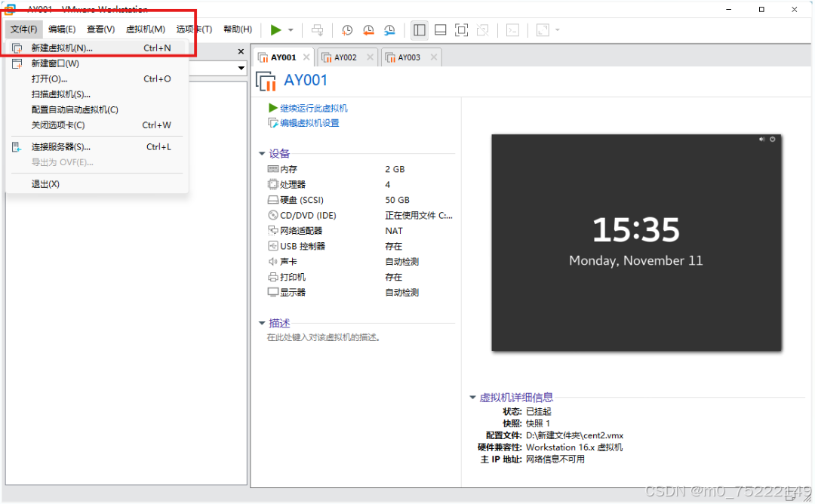Choose 配置自动启动虚拟机(C) entry
Viewport: 815px width, 504px height.
click(97, 109)
